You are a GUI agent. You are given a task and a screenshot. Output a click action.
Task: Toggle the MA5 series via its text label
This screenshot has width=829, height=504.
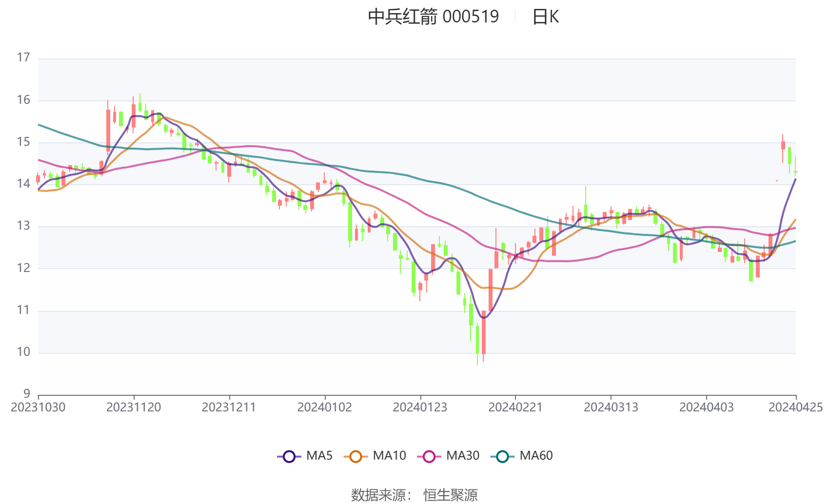click(319, 456)
